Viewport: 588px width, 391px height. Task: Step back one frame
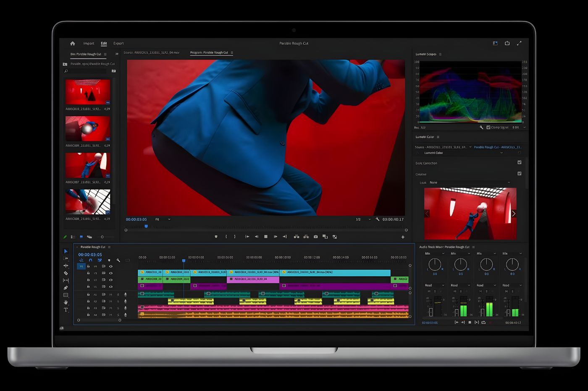tap(257, 237)
